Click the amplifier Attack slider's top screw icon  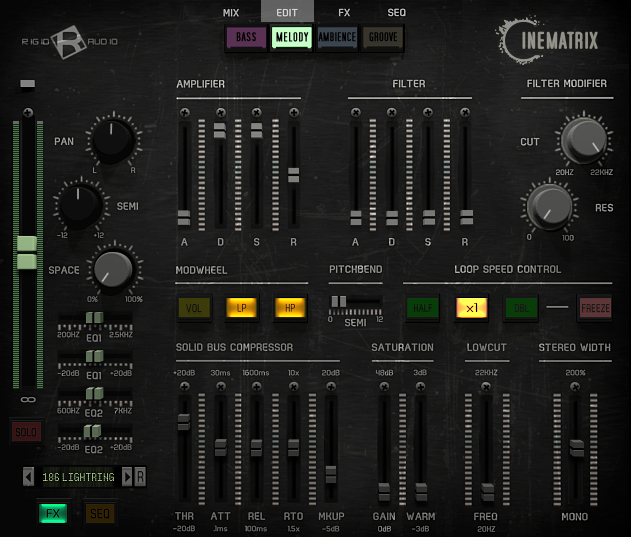[x=185, y=113]
